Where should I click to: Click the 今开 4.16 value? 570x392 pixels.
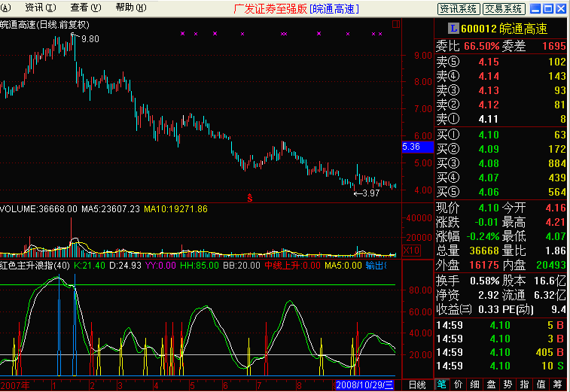556,208
